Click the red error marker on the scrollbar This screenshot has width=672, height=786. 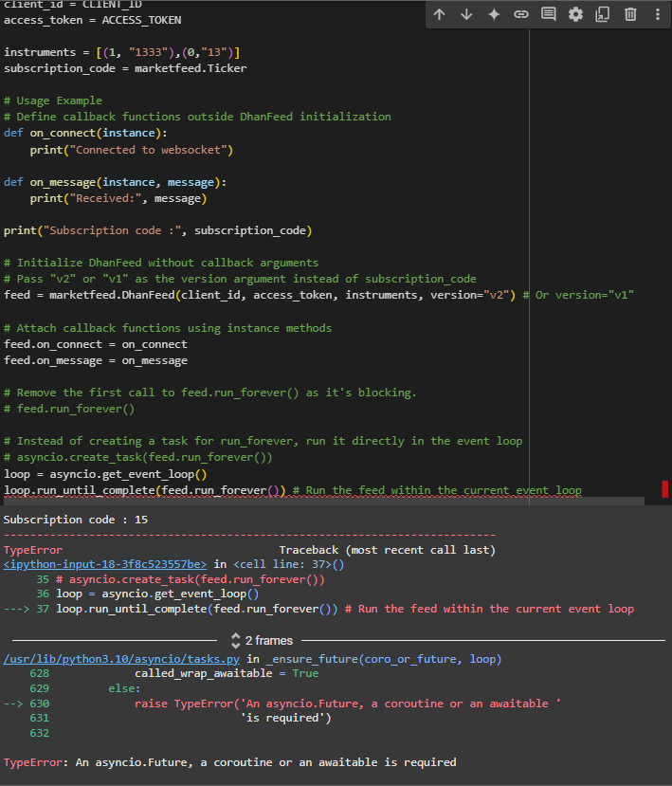click(665, 489)
